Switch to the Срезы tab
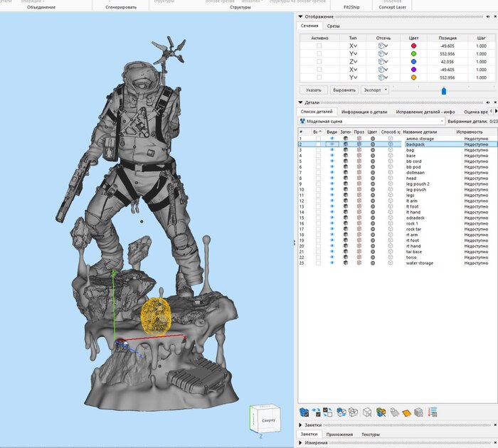Viewport: 498px width, 448px height. [x=333, y=26]
